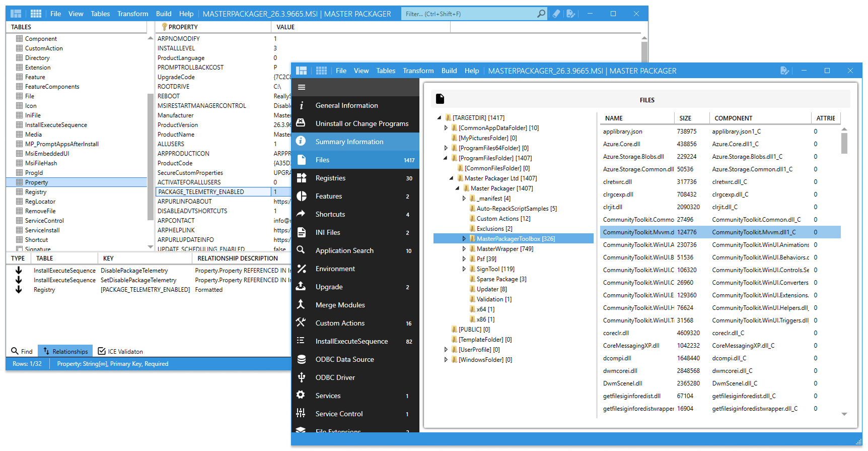Viewport: 868px width, 451px height.
Task: Click the ODBC Driver plug icon
Action: pos(301,377)
